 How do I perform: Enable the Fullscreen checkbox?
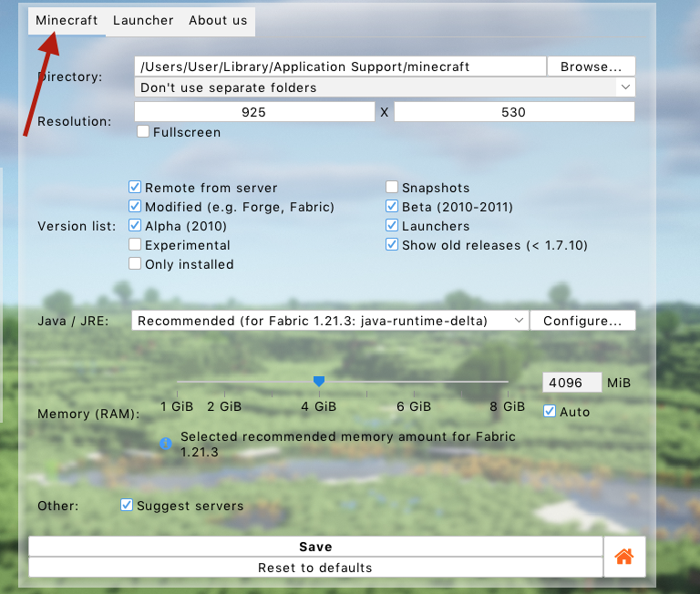(143, 132)
